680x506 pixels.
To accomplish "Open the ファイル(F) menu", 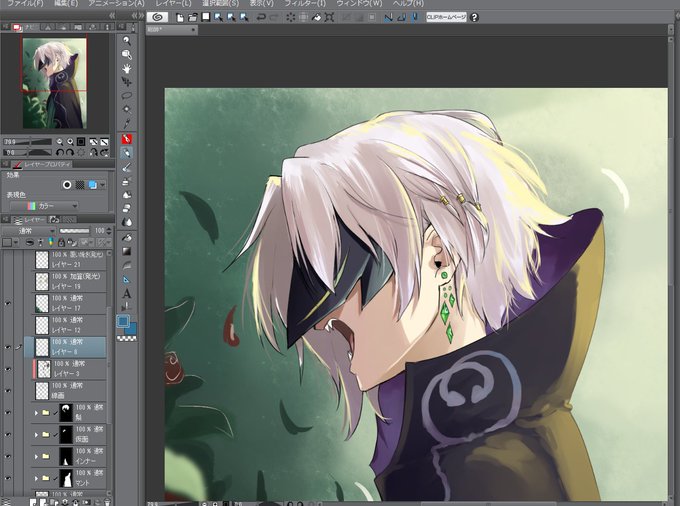I will coord(26,3).
